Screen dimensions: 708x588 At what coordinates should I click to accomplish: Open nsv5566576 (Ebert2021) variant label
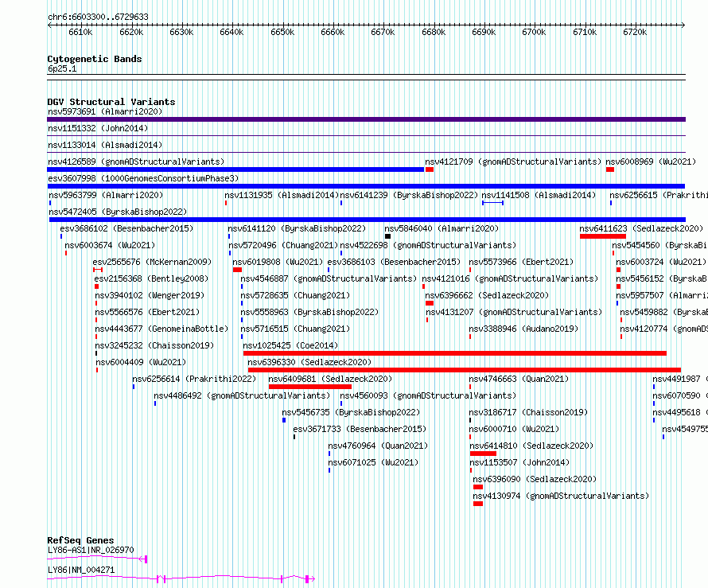tap(147, 312)
